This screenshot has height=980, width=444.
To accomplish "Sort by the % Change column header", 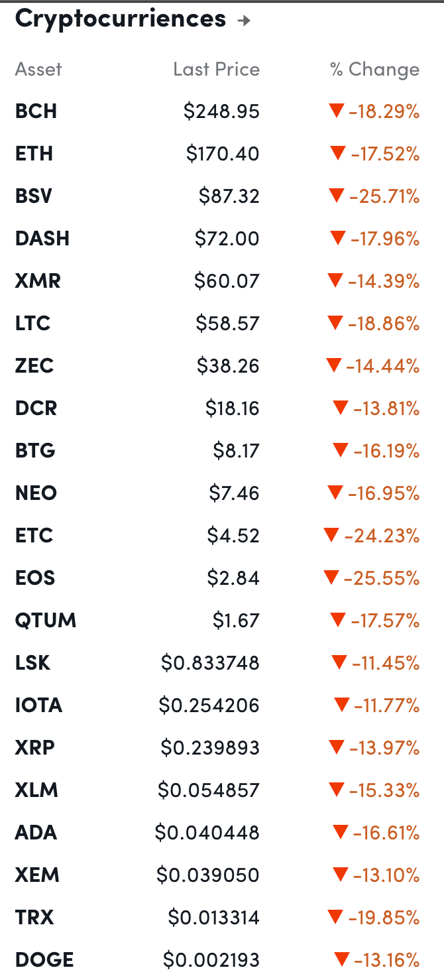I will coord(374,70).
